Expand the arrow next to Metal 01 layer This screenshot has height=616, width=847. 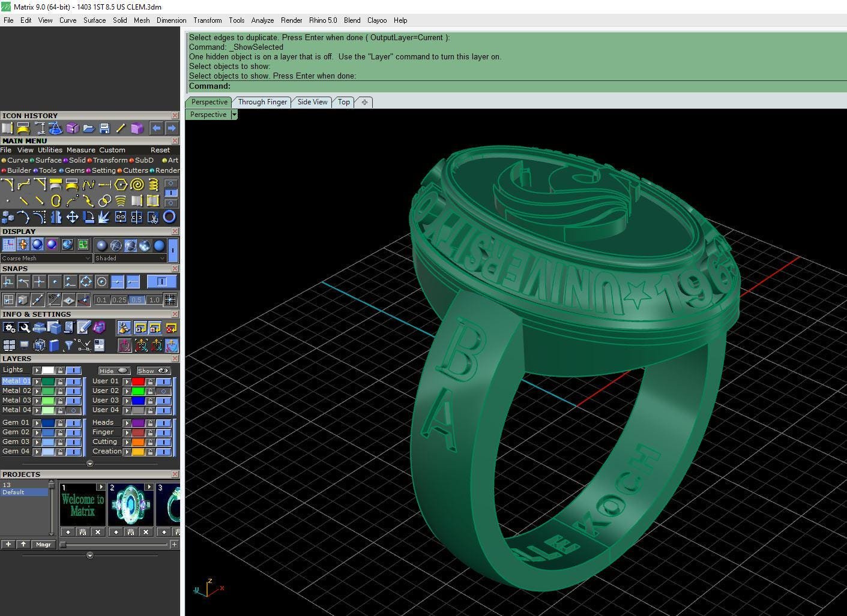coord(37,381)
